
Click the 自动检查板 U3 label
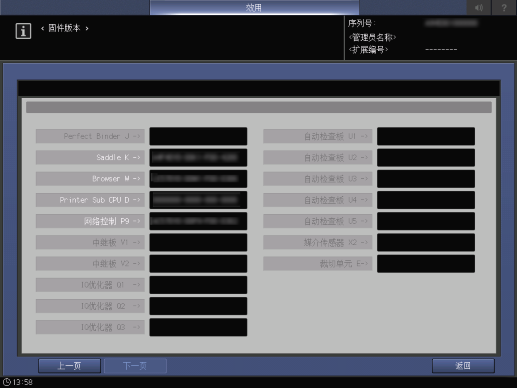[x=318, y=179]
